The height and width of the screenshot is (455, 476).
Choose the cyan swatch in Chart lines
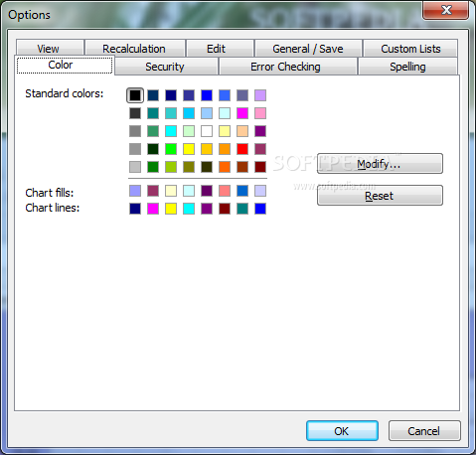[x=189, y=209]
